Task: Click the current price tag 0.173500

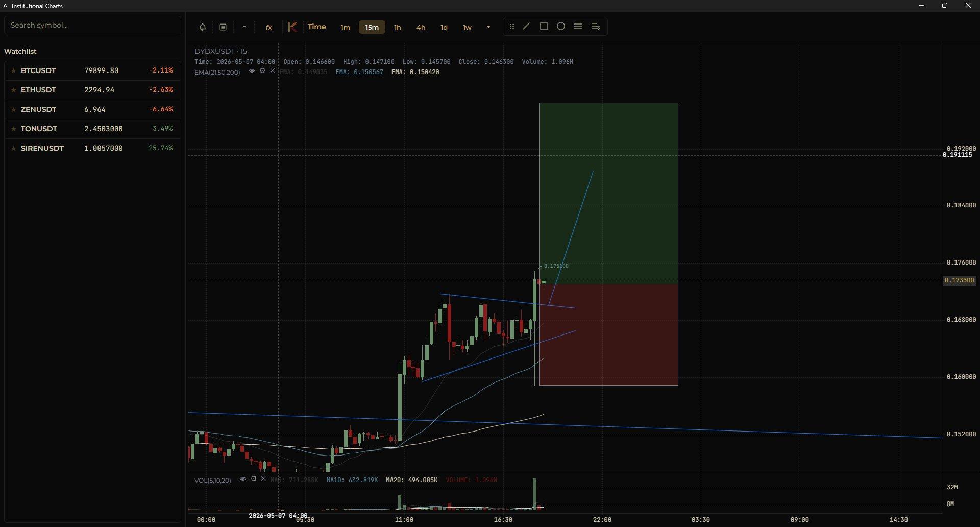Action: click(959, 280)
